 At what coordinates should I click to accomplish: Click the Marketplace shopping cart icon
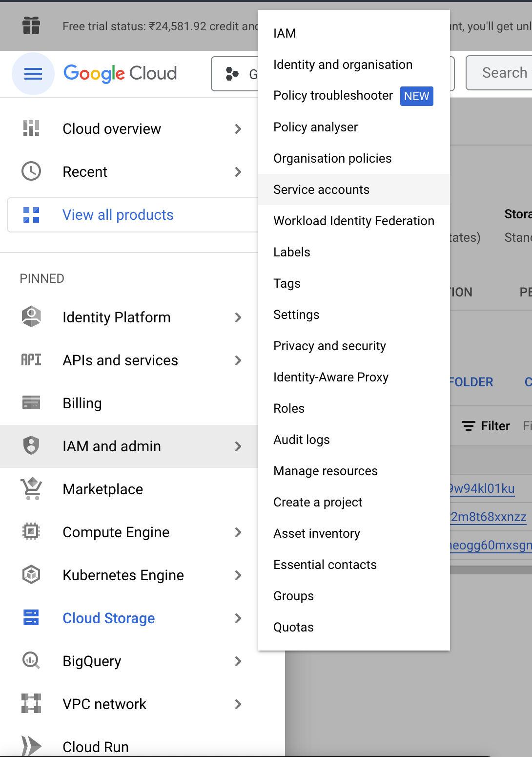point(31,489)
